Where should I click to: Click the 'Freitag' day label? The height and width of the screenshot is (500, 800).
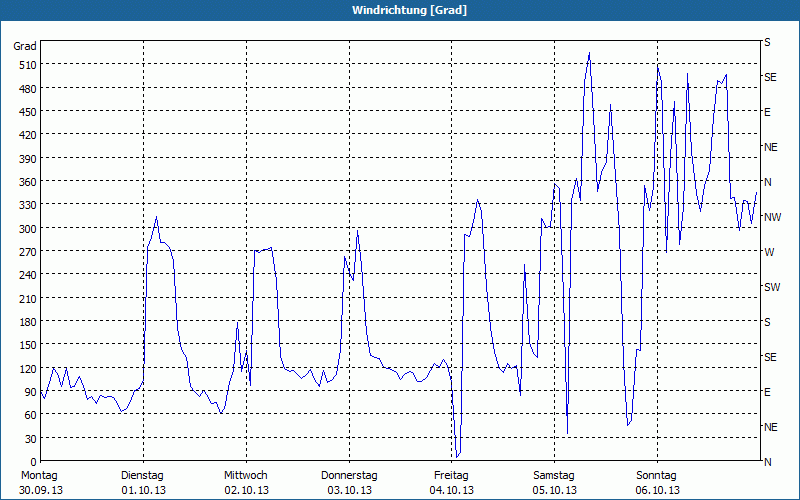click(451, 475)
